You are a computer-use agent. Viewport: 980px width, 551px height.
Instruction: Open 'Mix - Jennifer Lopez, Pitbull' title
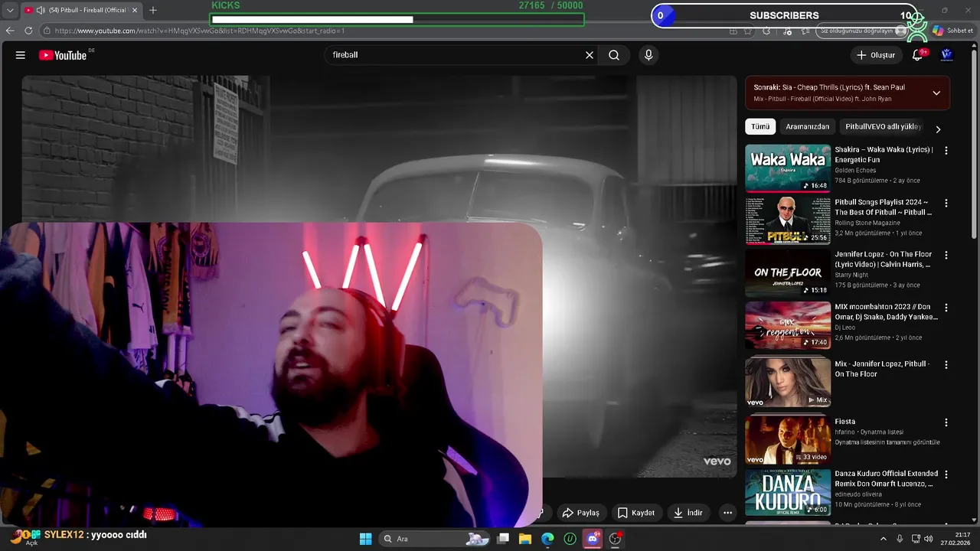(x=882, y=369)
